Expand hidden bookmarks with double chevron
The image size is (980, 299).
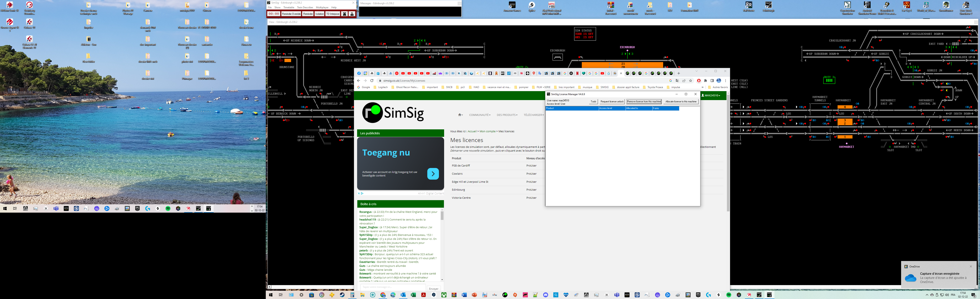(x=703, y=87)
